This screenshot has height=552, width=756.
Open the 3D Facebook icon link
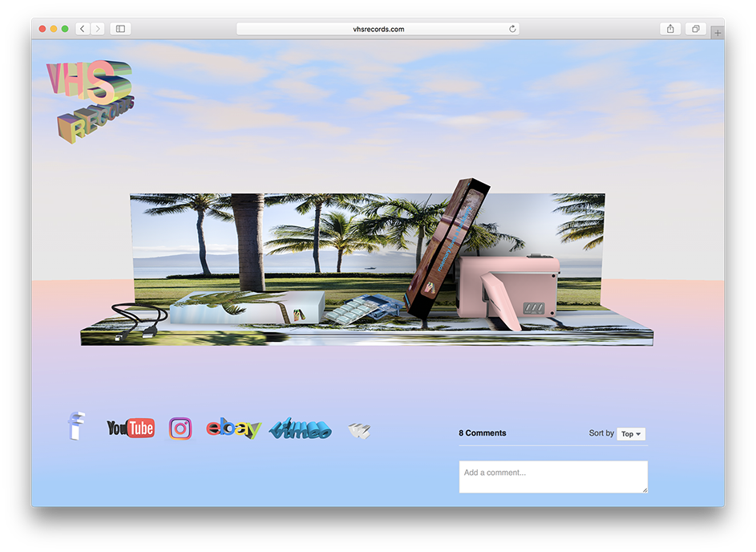[76, 426]
